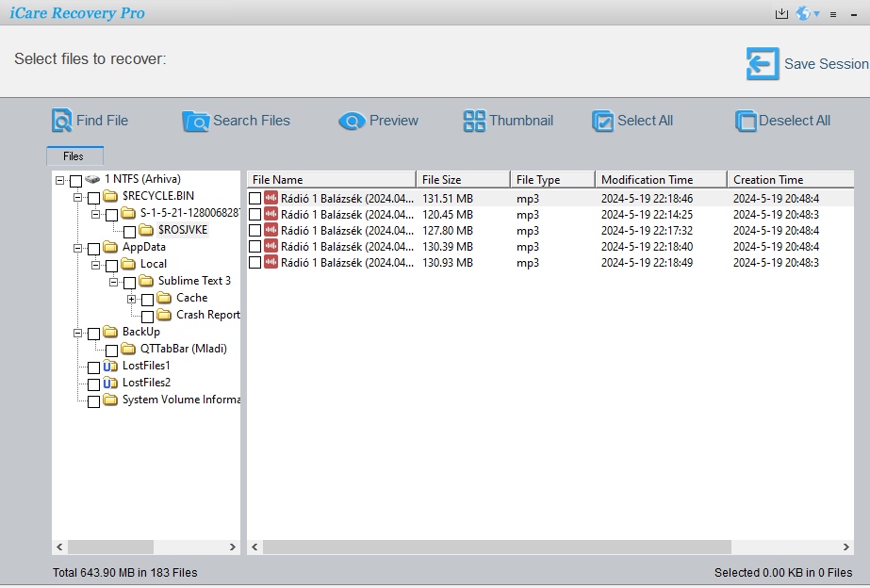Sort by the File Name column header

tap(331, 180)
